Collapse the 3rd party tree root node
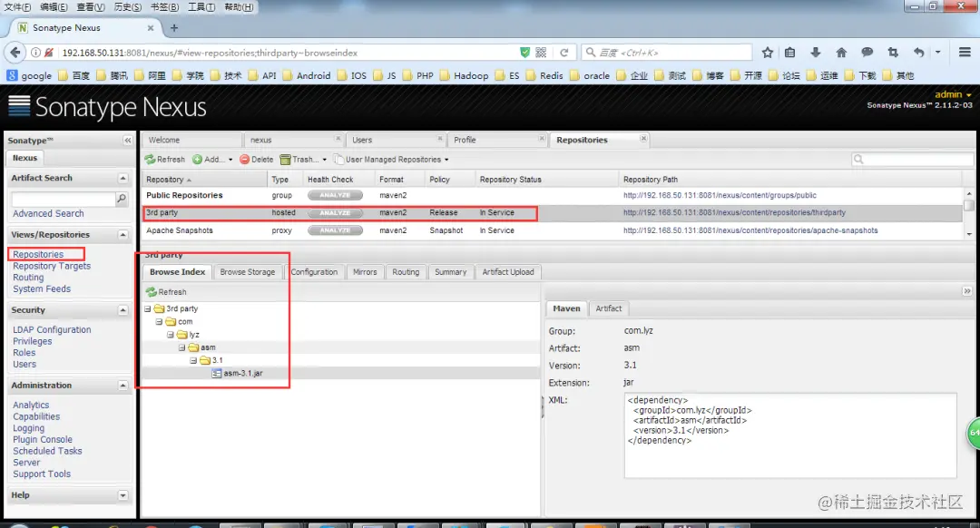Image resolution: width=980 pixels, height=528 pixels. click(x=148, y=308)
